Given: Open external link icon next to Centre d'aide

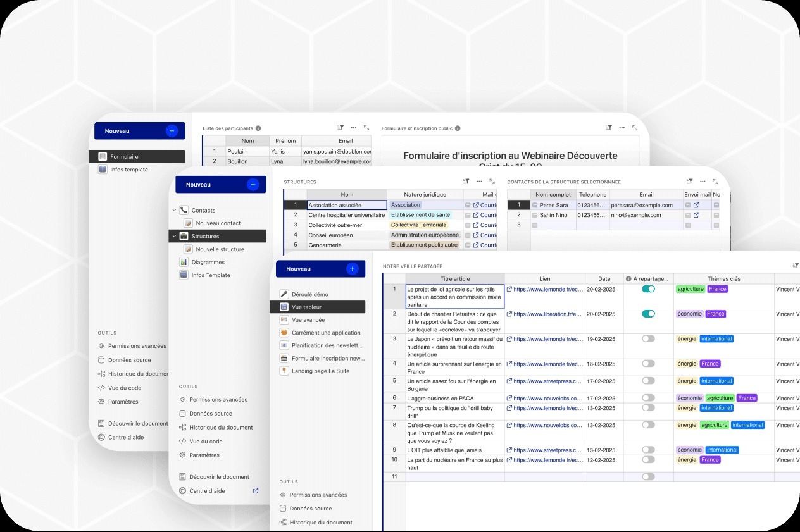Looking at the screenshot, I should (x=256, y=490).
